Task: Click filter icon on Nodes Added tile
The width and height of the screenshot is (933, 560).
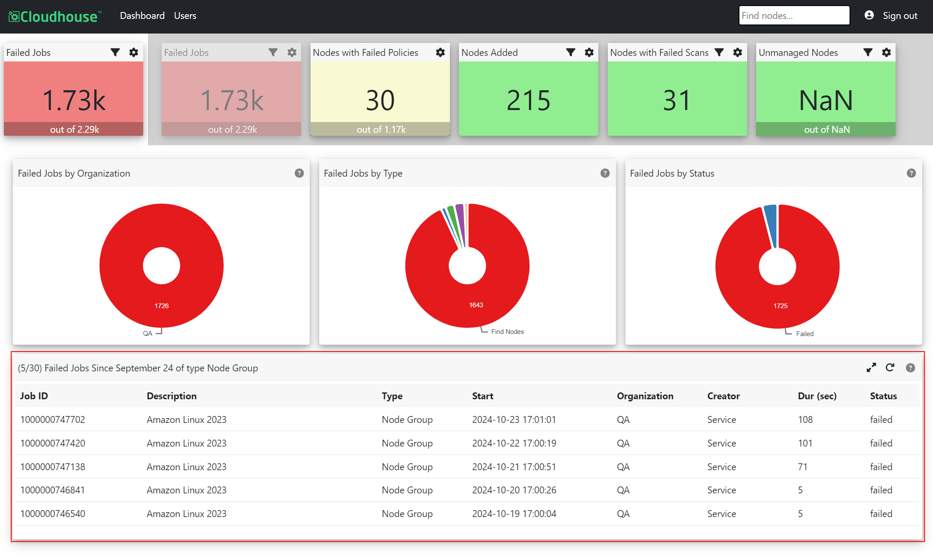Action: tap(571, 52)
